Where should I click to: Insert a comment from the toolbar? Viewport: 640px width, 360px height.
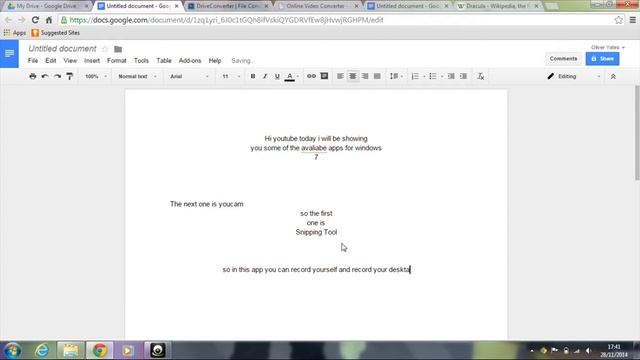click(324, 76)
